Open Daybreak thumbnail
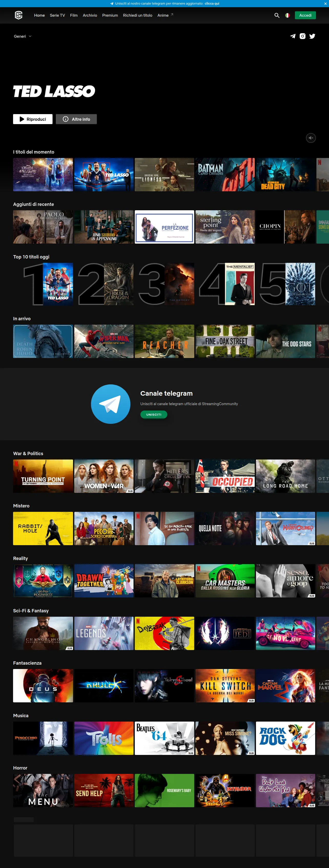The height and width of the screenshot is (868, 329). point(164,633)
